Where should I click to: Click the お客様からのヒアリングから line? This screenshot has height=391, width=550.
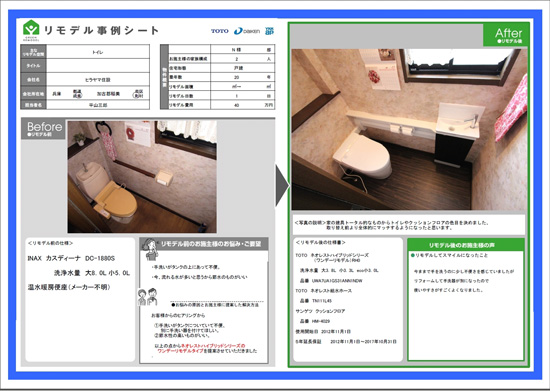pyautogui.click(x=178, y=316)
